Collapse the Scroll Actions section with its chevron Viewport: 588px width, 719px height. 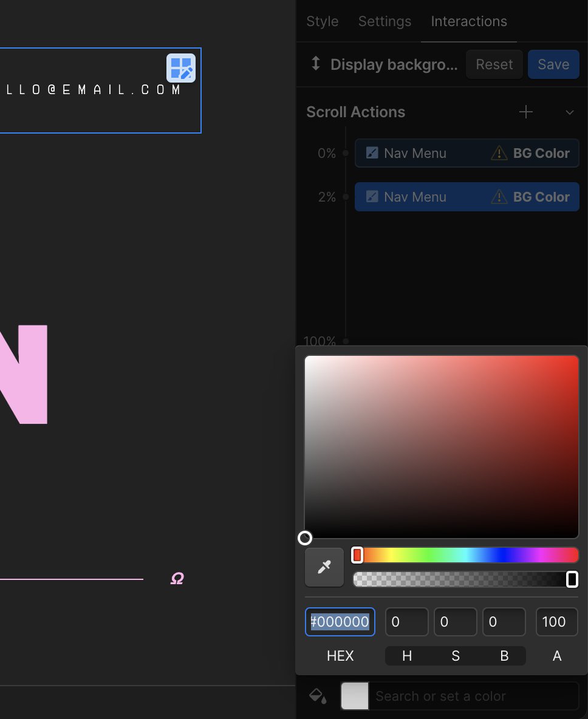[x=569, y=112]
